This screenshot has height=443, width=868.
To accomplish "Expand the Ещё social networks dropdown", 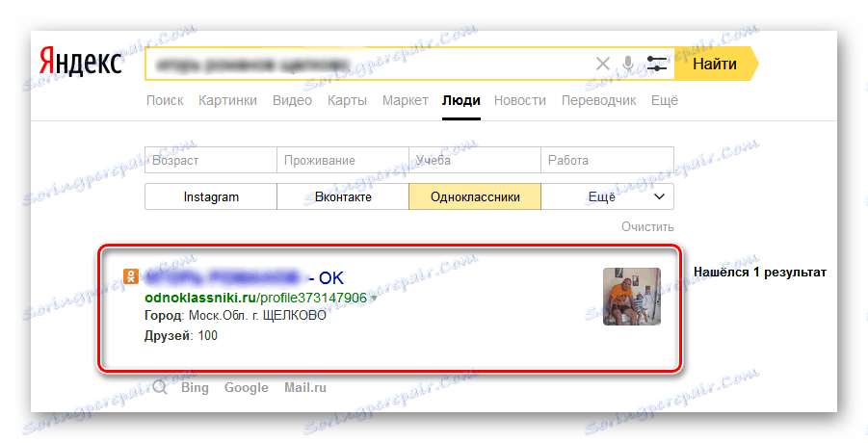I will (x=607, y=196).
